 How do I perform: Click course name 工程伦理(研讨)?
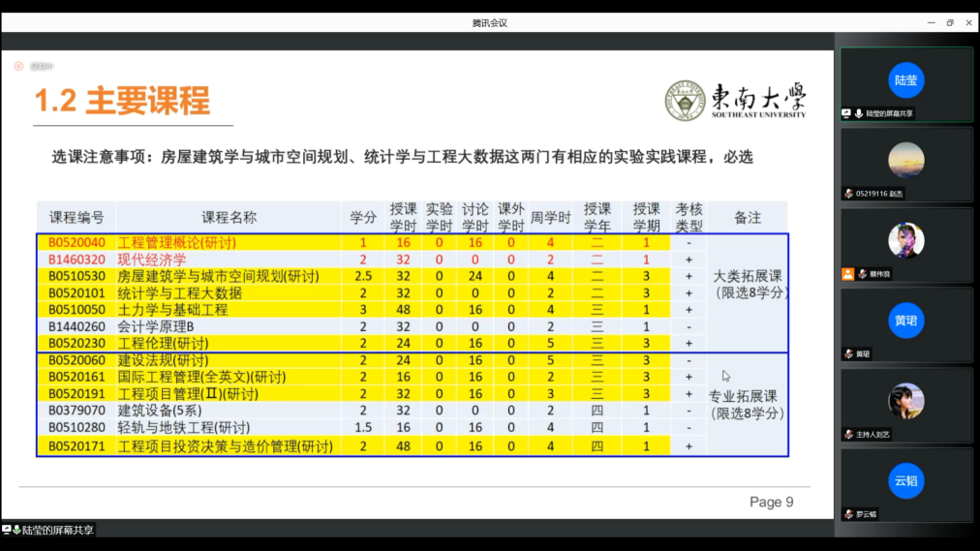click(x=163, y=343)
